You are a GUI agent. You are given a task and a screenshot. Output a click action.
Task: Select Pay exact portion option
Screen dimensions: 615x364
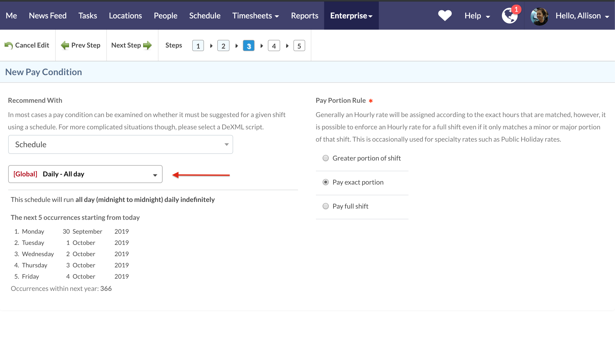[x=326, y=182]
